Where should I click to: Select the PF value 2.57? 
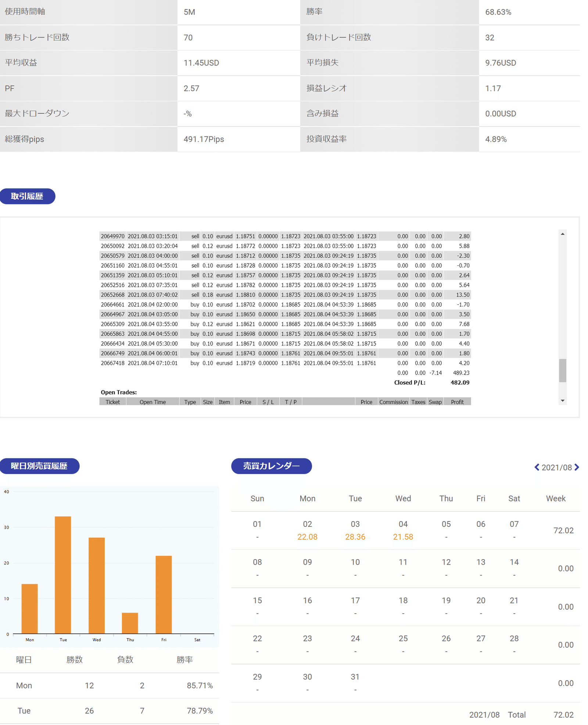(x=191, y=89)
